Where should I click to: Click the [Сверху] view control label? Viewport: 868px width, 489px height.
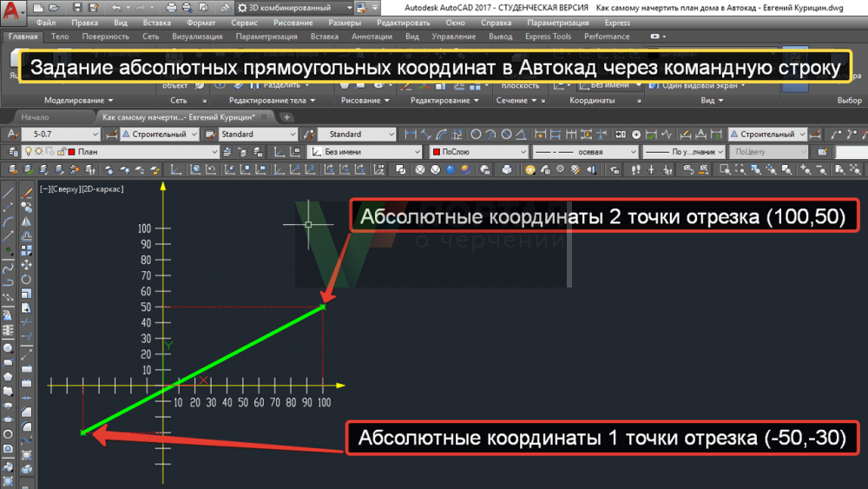(x=65, y=188)
